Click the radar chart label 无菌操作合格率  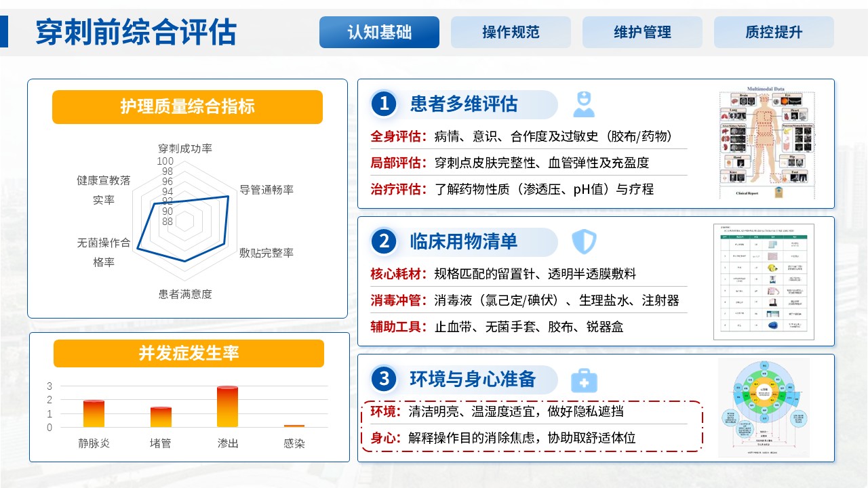[104, 253]
